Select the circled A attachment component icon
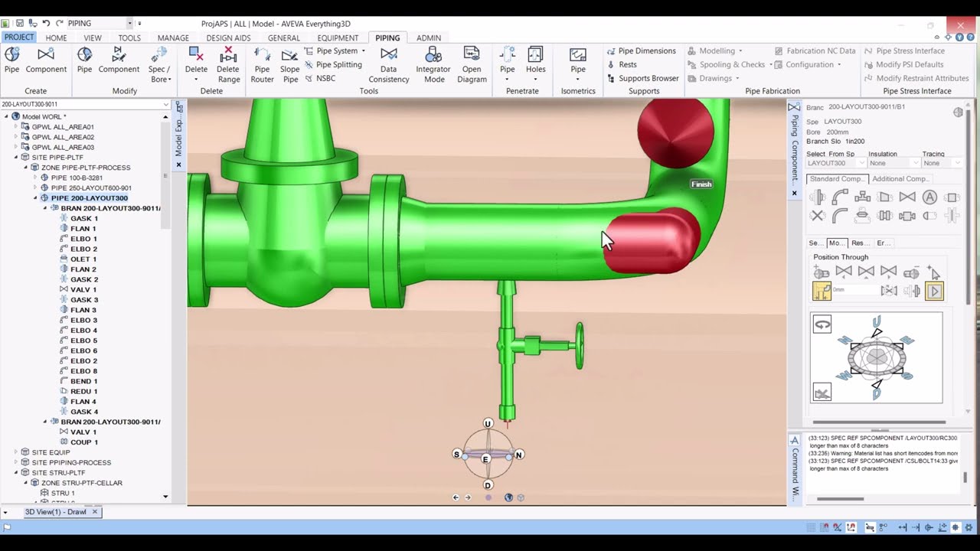This screenshot has height=551, width=980. tap(929, 197)
